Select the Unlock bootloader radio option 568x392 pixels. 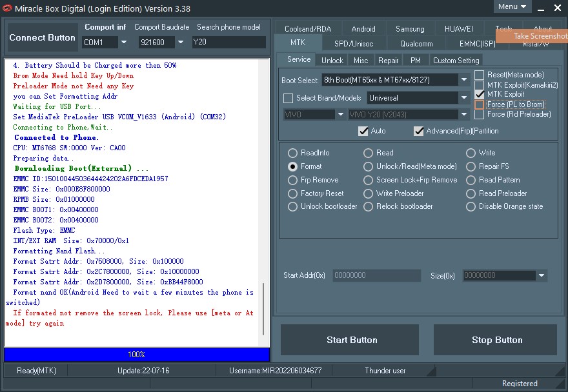292,207
